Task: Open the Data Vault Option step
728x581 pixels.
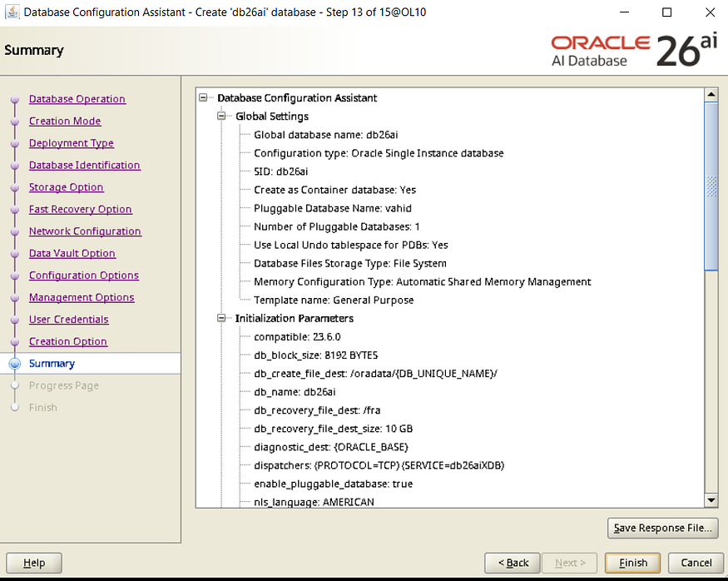Action: coord(72,253)
